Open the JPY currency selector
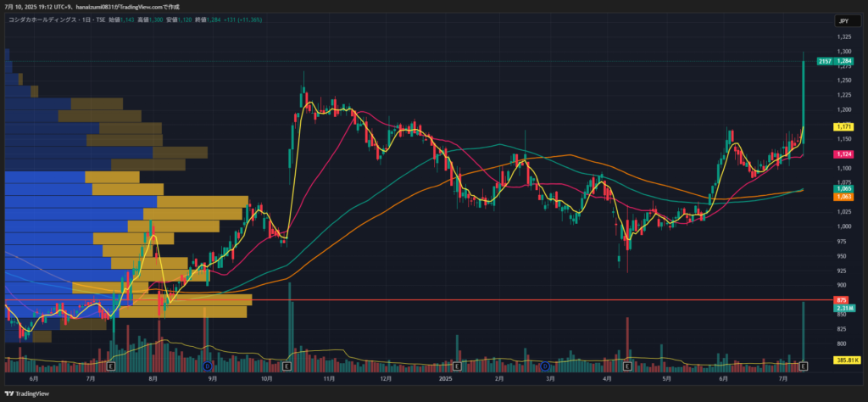This screenshot has height=402, width=868. pos(847,21)
